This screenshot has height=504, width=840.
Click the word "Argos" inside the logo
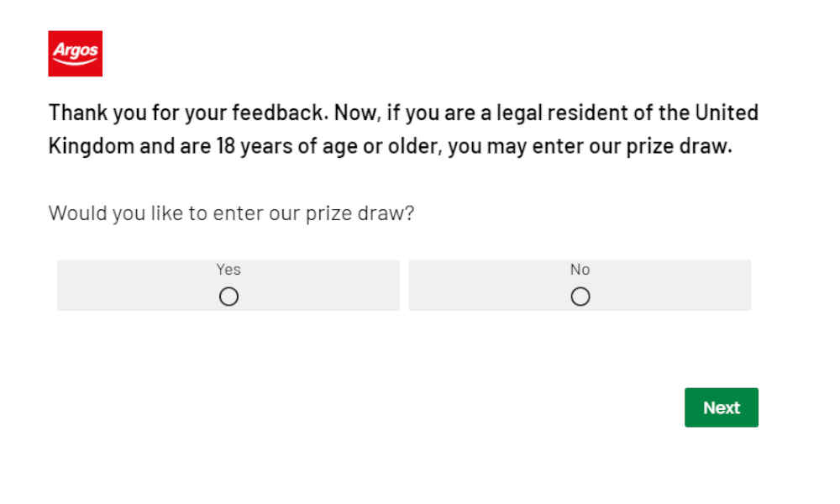75,50
